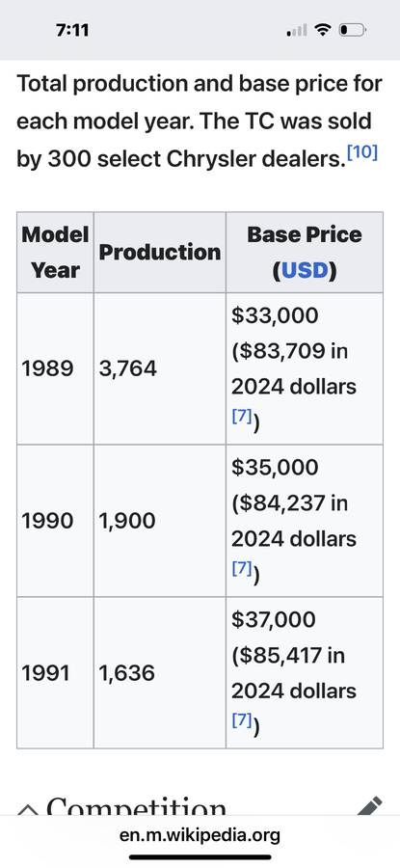The image size is (400, 868).
Task: Open citation [10] after Chrysler dealers
Action: pyautogui.click(x=361, y=153)
